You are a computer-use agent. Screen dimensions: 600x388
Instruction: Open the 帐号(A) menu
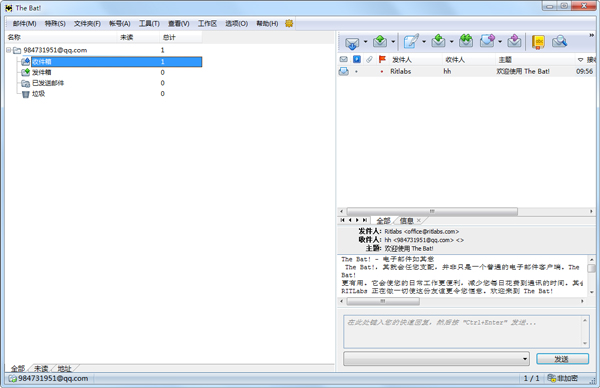120,24
